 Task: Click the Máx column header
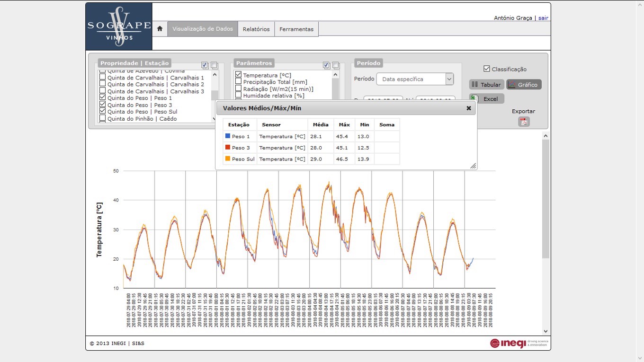click(x=345, y=124)
